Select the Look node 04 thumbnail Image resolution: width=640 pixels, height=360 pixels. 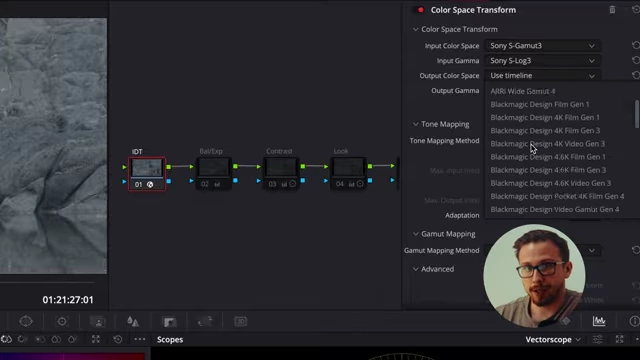pyautogui.click(x=348, y=167)
